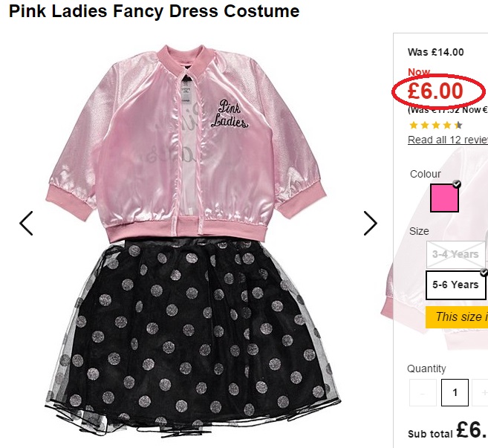This screenshot has height=448, width=488.
Task: Increase quantity with the plus button
Action: 483,392
